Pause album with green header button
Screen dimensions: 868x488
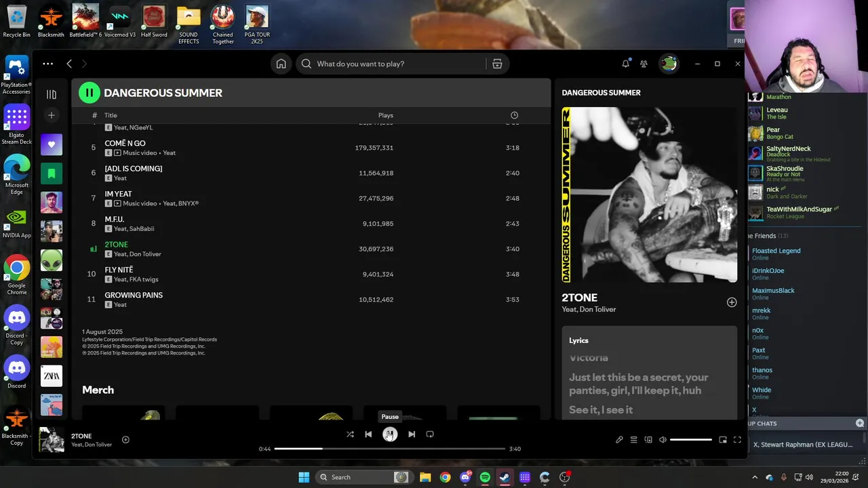click(89, 93)
